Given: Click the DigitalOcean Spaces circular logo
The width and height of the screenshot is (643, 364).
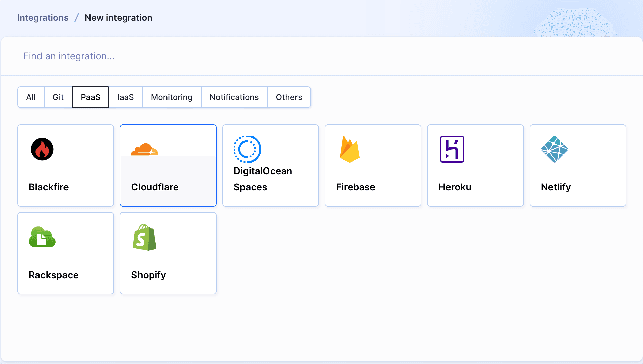Looking at the screenshot, I should coord(247,149).
